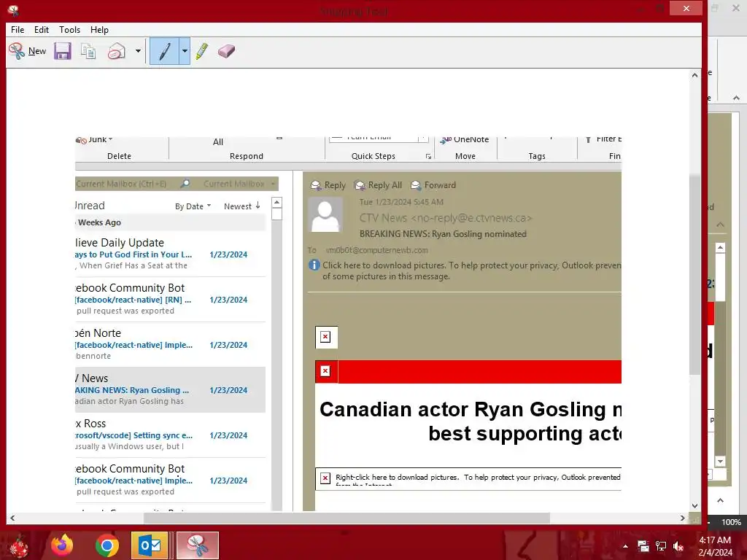The height and width of the screenshot is (560, 747).
Task: Select the Pen tool
Action: [x=164, y=51]
